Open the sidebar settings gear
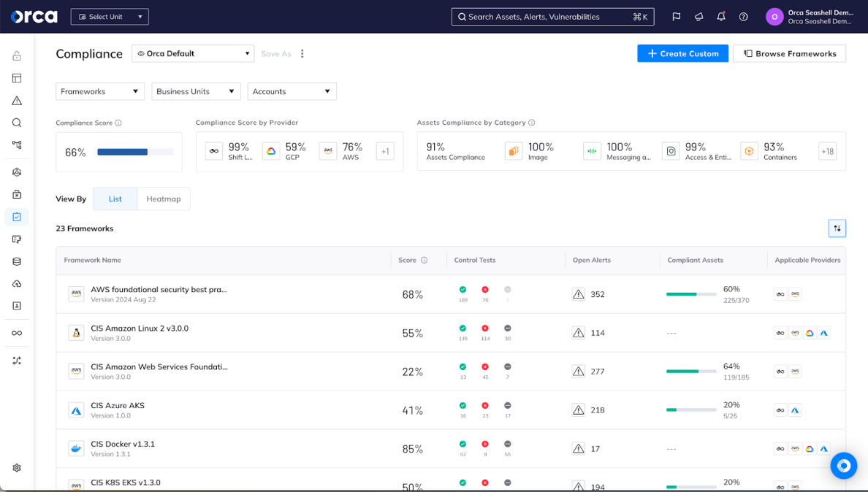Image resolution: width=868 pixels, height=492 pixels. point(17,468)
